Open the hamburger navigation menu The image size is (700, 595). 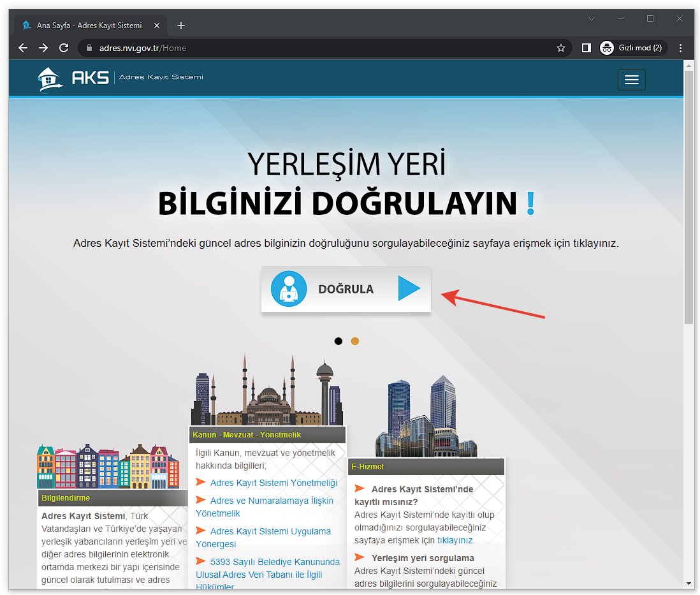pos(631,80)
